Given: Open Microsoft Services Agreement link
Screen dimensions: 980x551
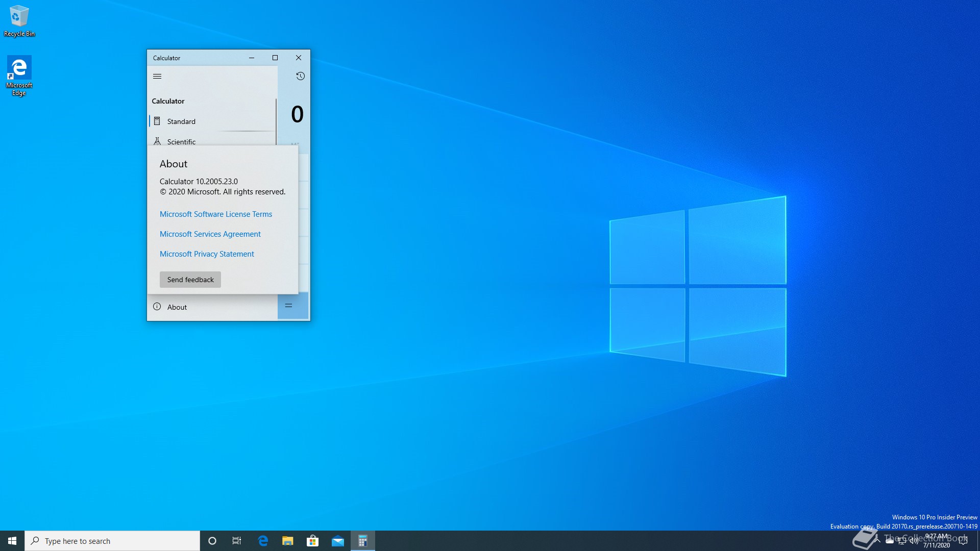Looking at the screenshot, I should click(x=210, y=234).
